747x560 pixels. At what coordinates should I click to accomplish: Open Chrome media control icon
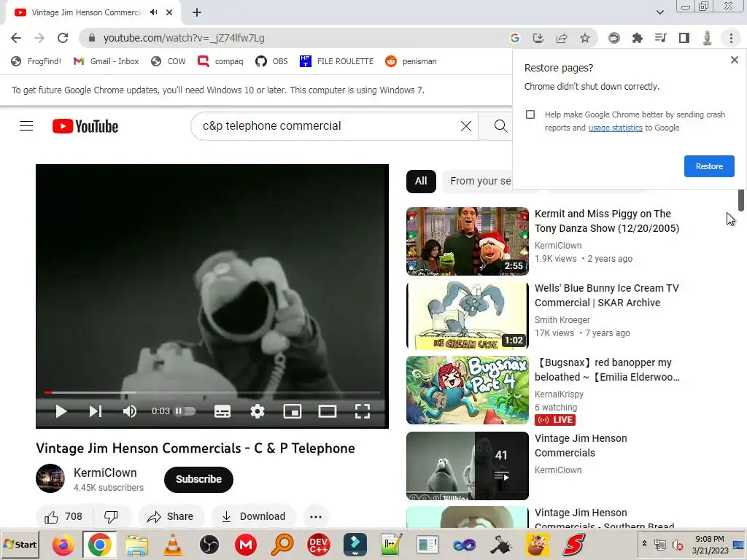tap(660, 38)
